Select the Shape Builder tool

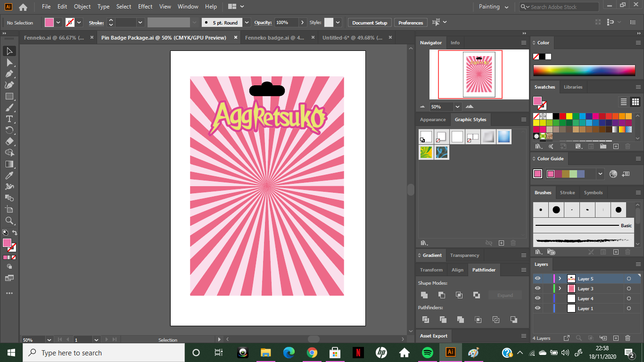pyautogui.click(x=9, y=153)
